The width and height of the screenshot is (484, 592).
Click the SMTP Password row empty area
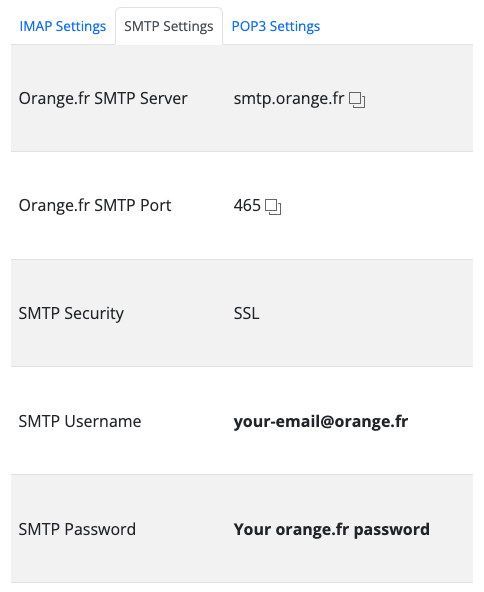click(x=451, y=529)
